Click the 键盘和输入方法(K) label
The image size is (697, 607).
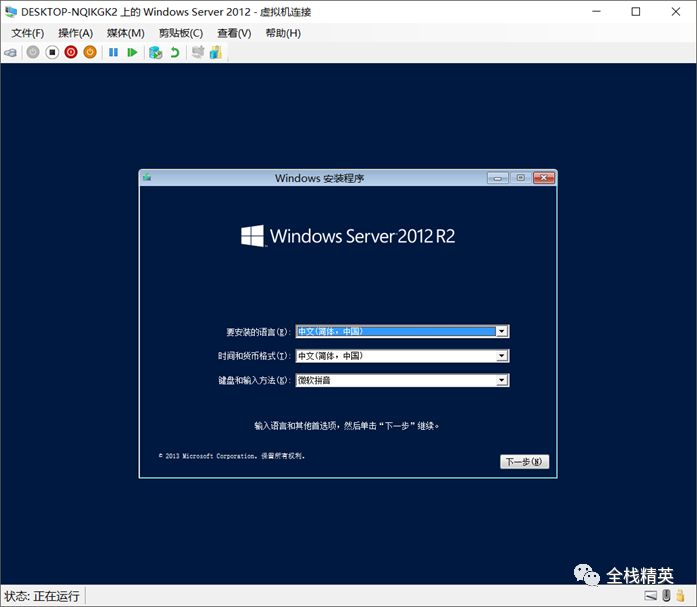[254, 380]
